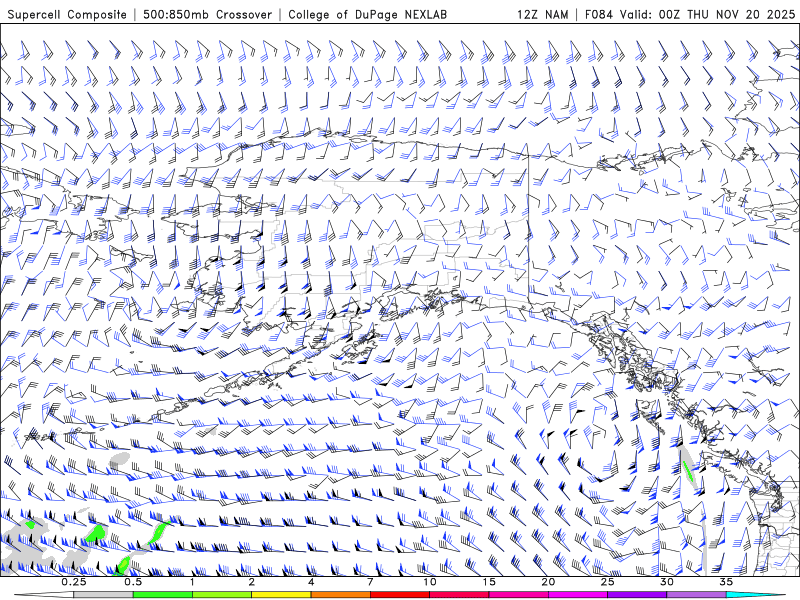The image size is (800, 600).
Task: Click the 7 value on the color scale
Action: [370, 582]
